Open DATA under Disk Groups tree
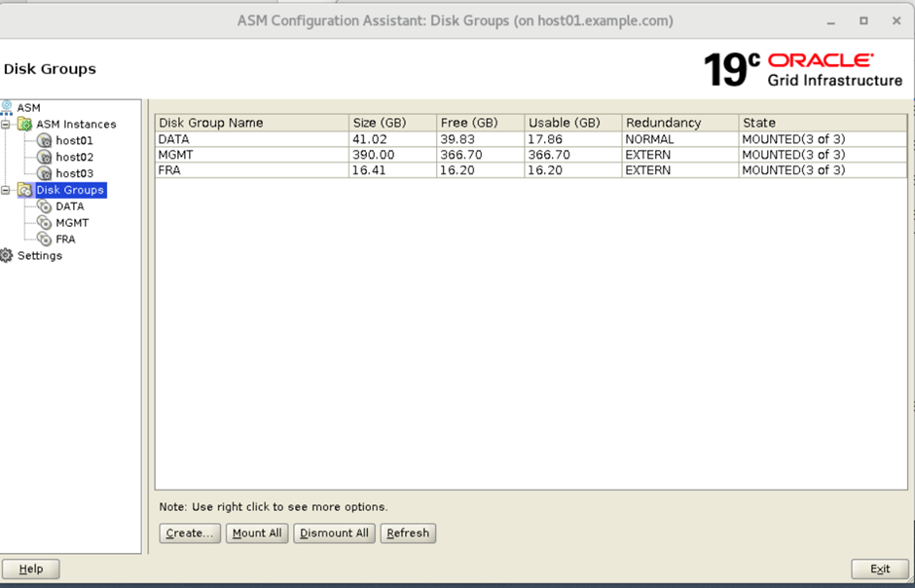The width and height of the screenshot is (915, 588). pos(69,206)
